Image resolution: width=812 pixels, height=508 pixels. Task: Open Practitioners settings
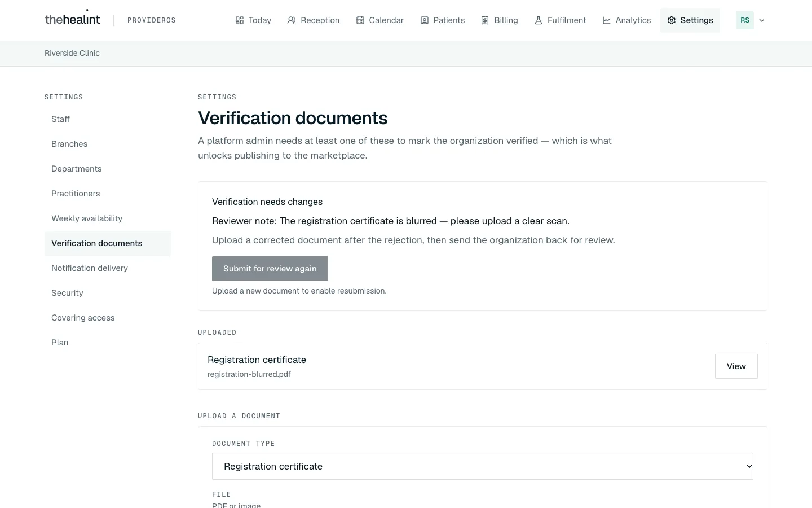tap(108, 194)
